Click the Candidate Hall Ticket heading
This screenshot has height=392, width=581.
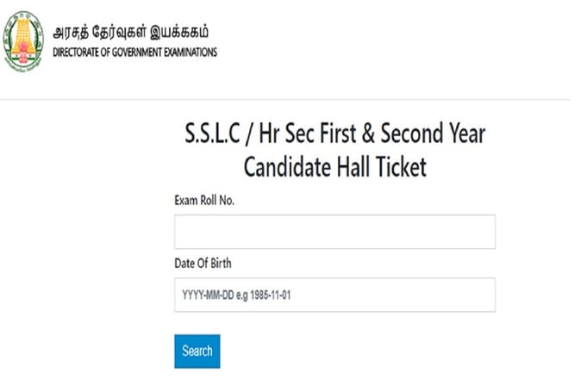[334, 166]
